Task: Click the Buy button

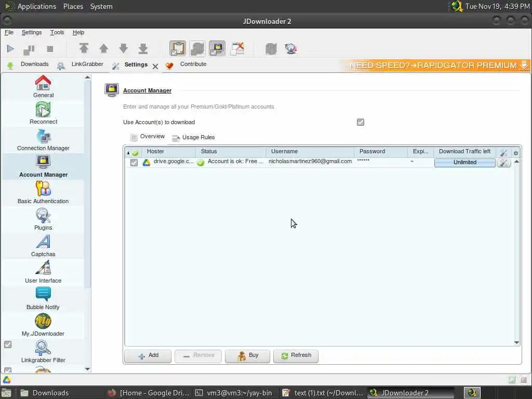Action: 247,356
